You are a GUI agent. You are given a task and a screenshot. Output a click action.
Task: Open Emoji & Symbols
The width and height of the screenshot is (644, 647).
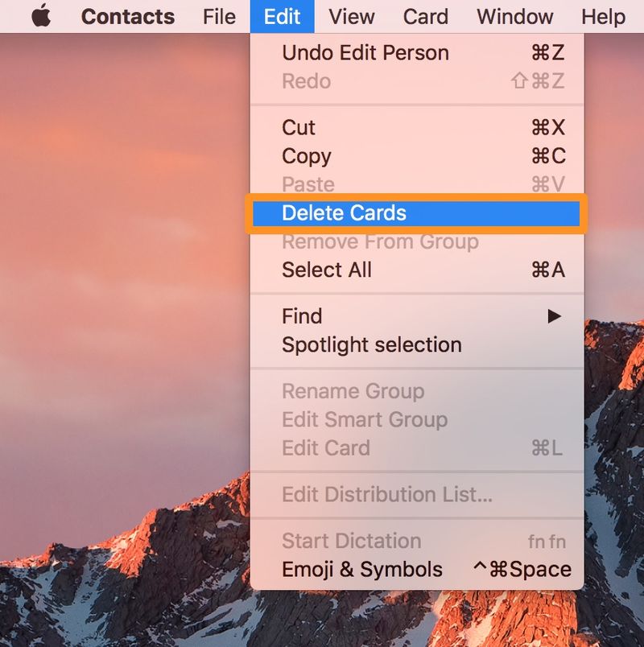pos(417,569)
